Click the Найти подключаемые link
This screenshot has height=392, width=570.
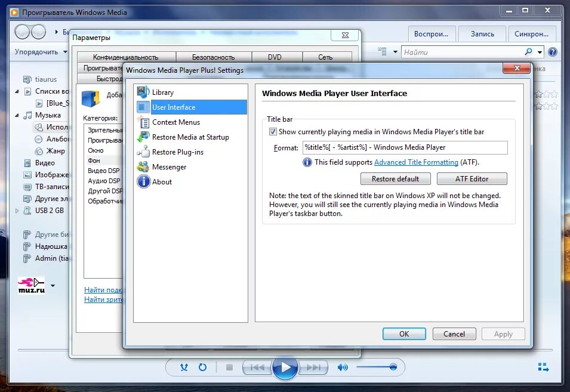104,289
